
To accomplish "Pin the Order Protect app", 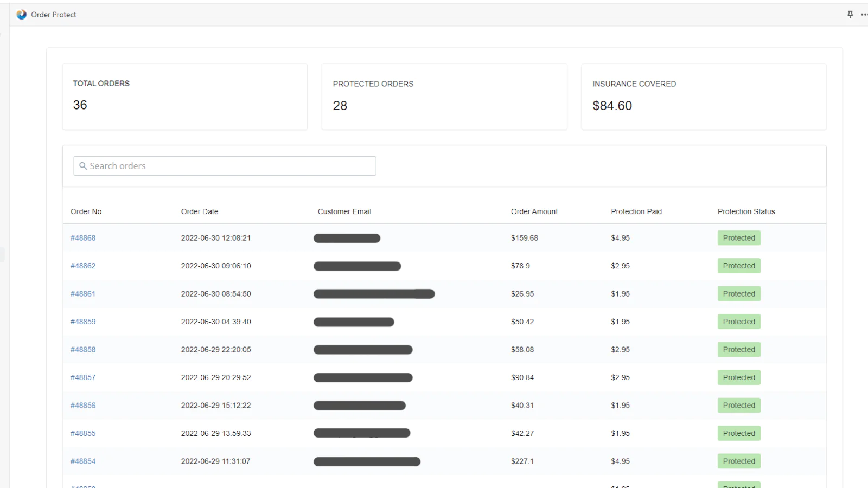I will (x=850, y=15).
